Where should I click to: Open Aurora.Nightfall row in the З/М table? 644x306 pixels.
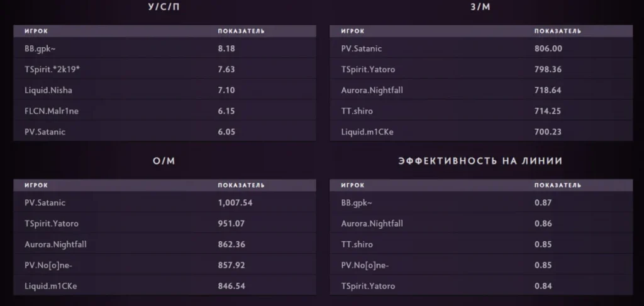coord(481,90)
